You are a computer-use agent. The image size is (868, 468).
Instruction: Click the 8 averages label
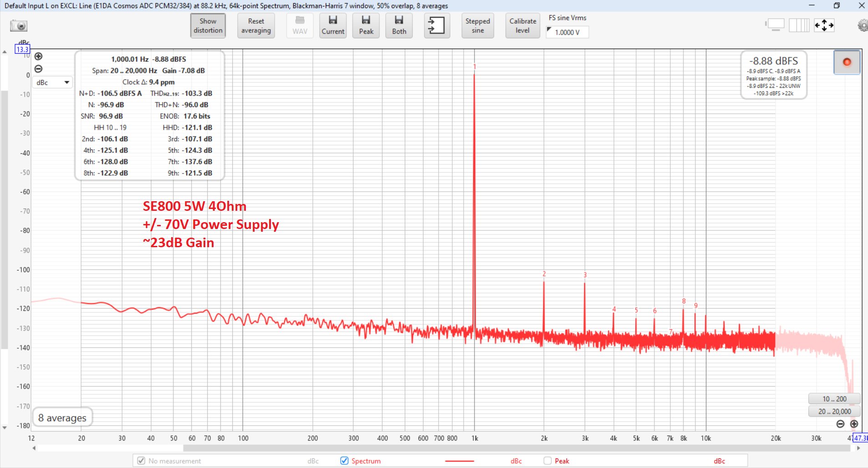(x=62, y=417)
